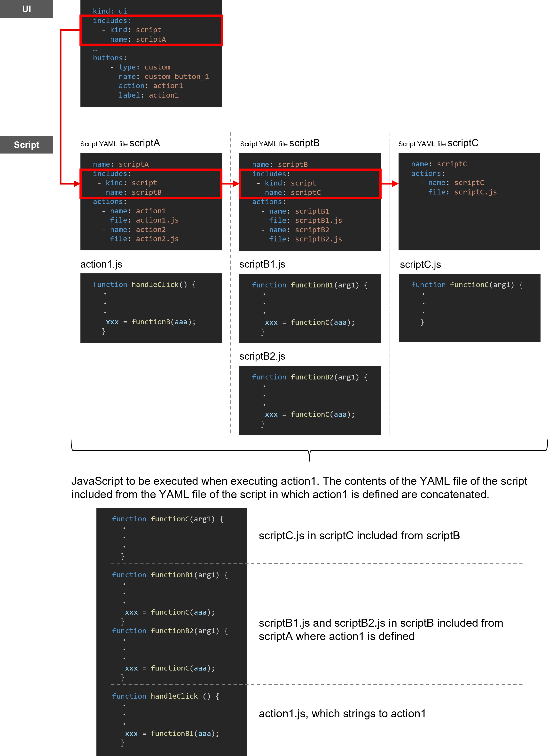The height and width of the screenshot is (756, 549).
Task: Select the highlighted includes block for scriptC
Action: click(310, 184)
